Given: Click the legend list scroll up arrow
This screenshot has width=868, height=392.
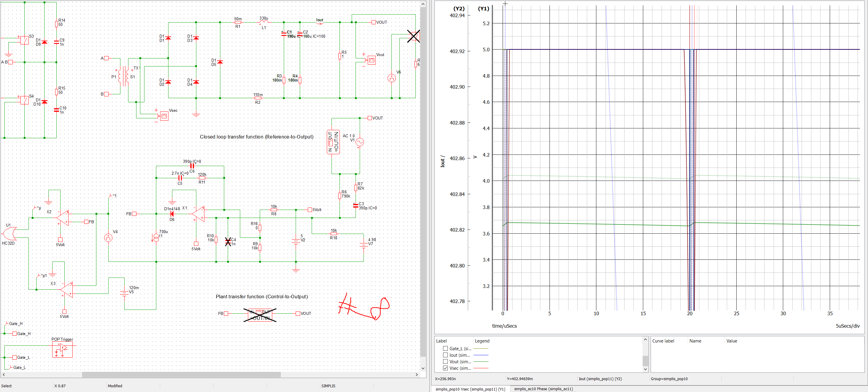Looking at the screenshot, I should click(645, 340).
